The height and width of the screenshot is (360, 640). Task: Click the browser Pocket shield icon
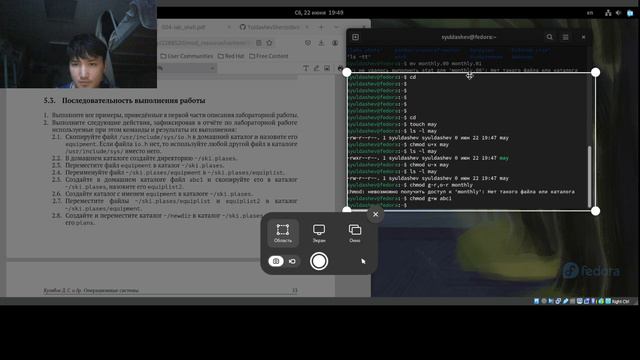click(x=308, y=43)
